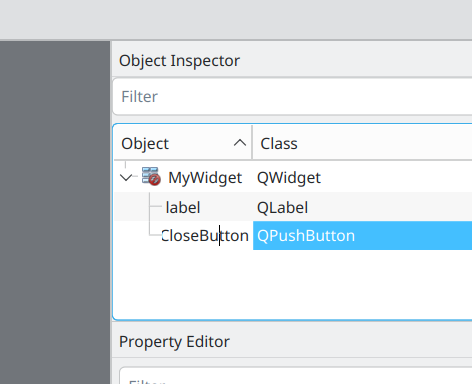Select the MyWidget object row

293,177
